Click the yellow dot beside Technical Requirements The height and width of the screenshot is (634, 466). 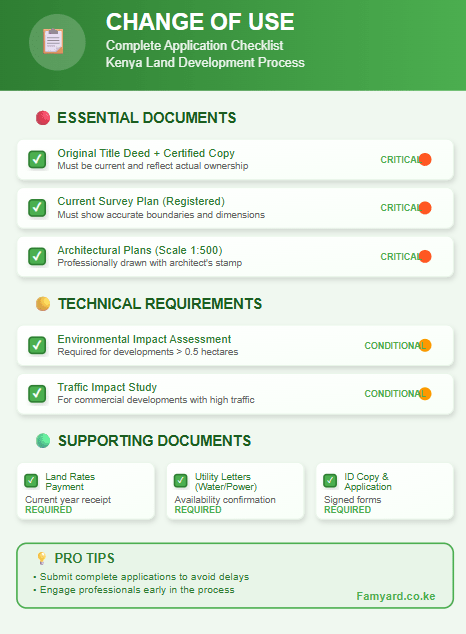coord(43,304)
